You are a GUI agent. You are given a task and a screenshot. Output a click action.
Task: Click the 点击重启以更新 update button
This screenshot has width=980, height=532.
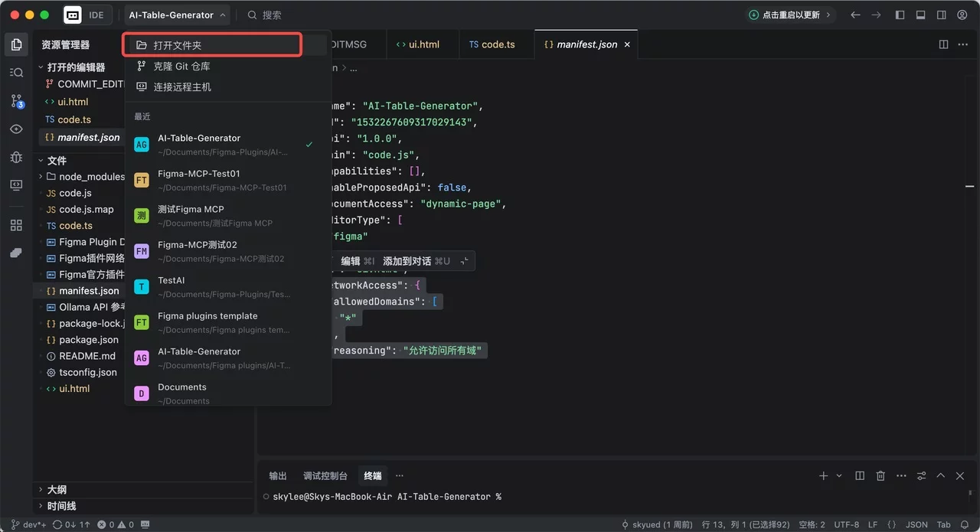click(789, 15)
